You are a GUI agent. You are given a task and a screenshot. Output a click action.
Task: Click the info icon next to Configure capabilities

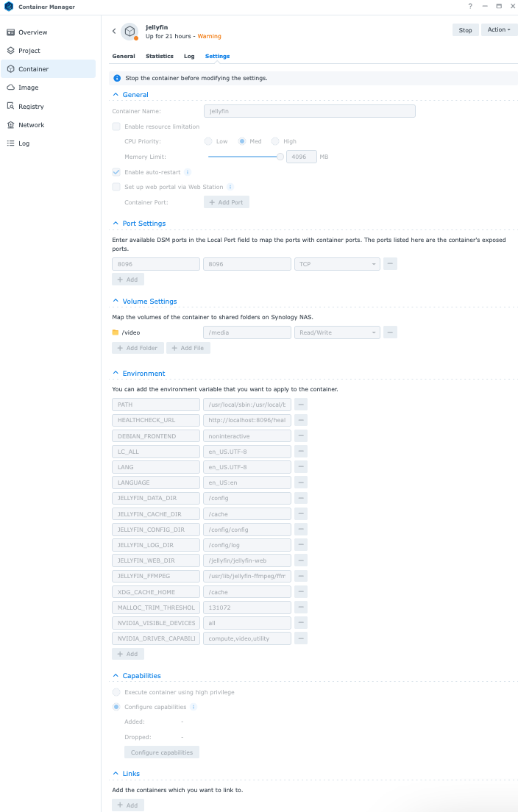click(194, 707)
